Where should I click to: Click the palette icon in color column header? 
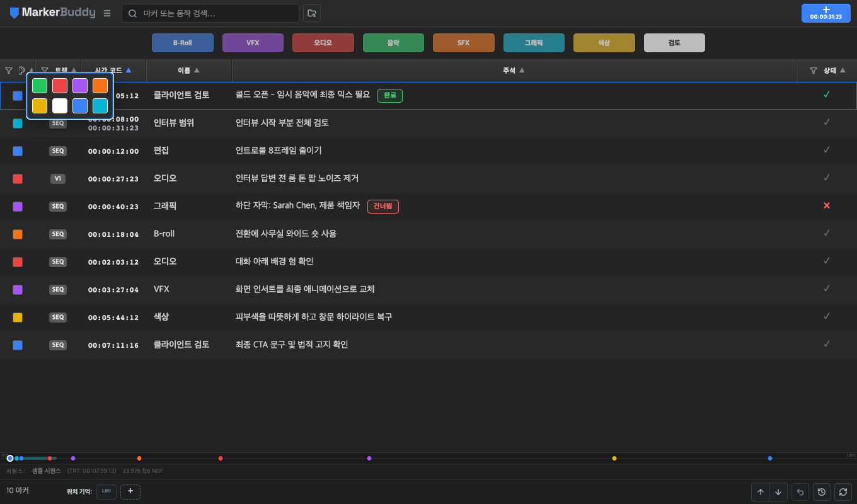tap(22, 71)
